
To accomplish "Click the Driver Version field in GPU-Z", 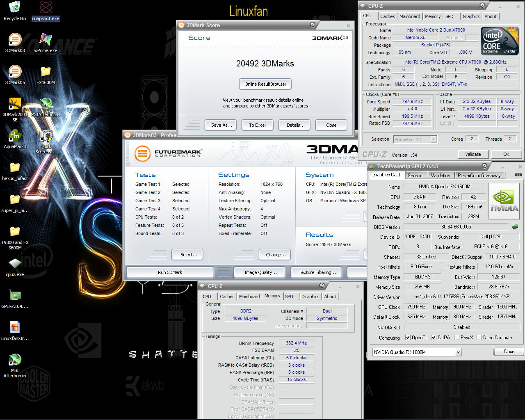I will coord(462,297).
